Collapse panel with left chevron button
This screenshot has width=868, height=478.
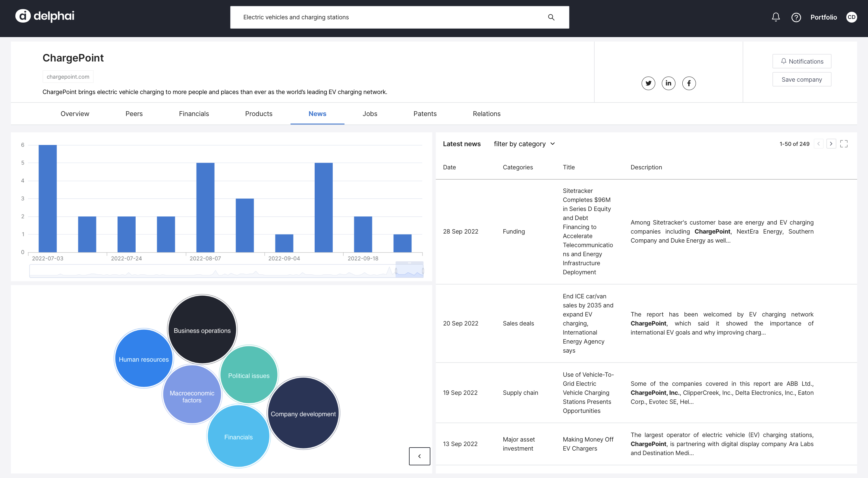tap(419, 456)
